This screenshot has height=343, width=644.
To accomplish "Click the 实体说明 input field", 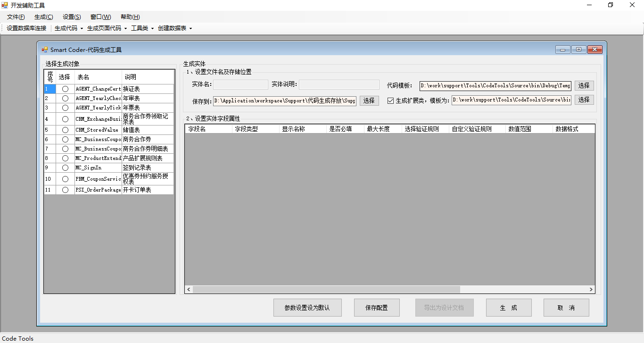I will click(x=339, y=85).
